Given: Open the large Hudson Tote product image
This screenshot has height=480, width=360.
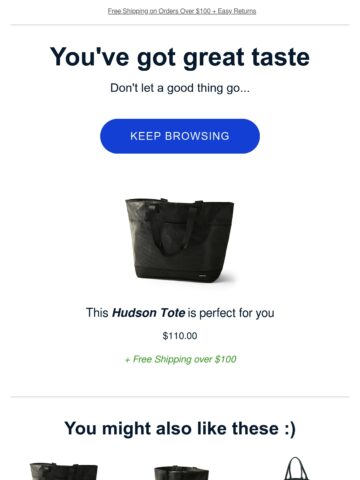Looking at the screenshot, I should tap(180, 240).
